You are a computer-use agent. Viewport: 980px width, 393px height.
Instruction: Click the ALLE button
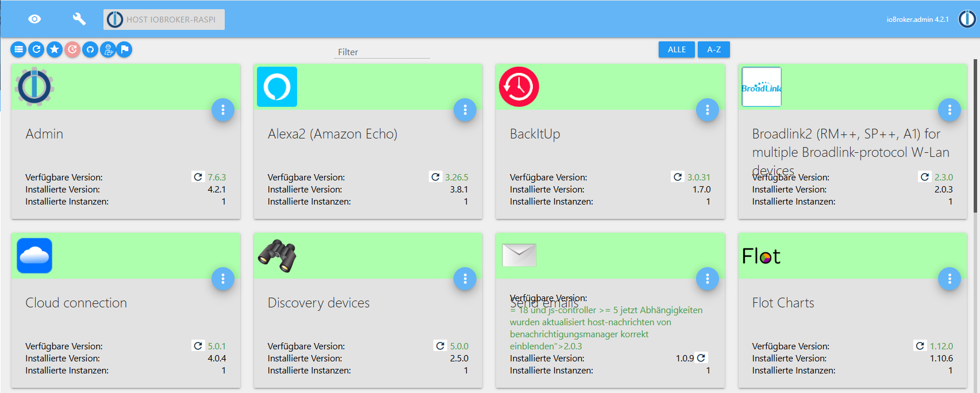tap(677, 49)
